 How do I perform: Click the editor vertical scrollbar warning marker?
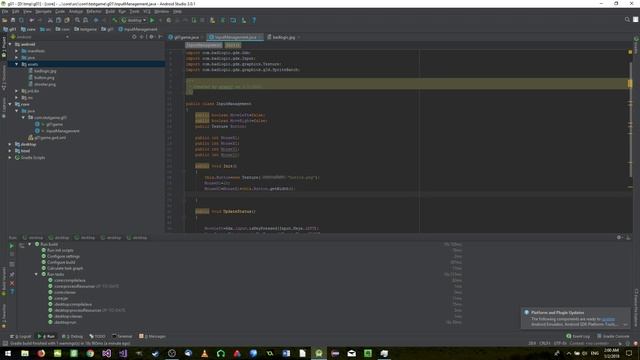tap(630, 83)
